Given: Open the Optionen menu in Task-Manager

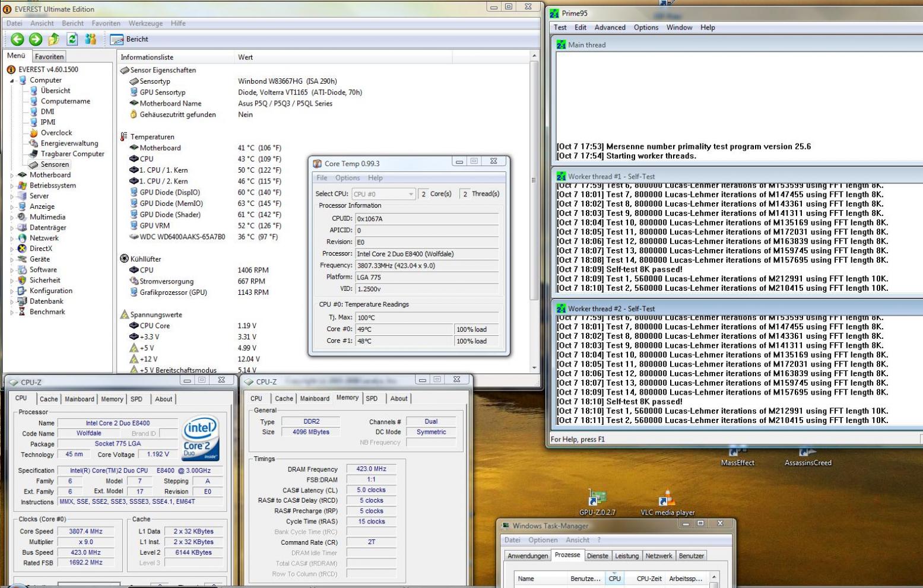Looking at the screenshot, I should pos(543,540).
